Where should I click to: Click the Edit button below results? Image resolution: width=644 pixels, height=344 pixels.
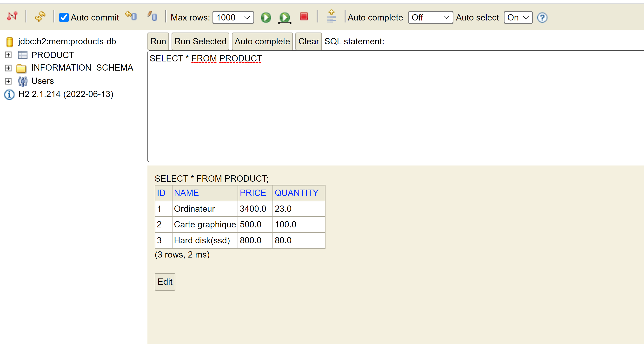click(165, 282)
